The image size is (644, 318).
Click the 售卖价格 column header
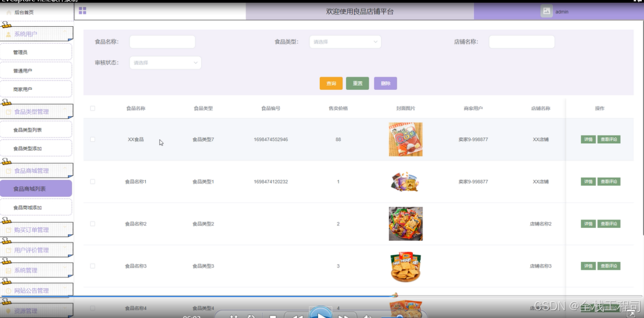[x=338, y=108]
